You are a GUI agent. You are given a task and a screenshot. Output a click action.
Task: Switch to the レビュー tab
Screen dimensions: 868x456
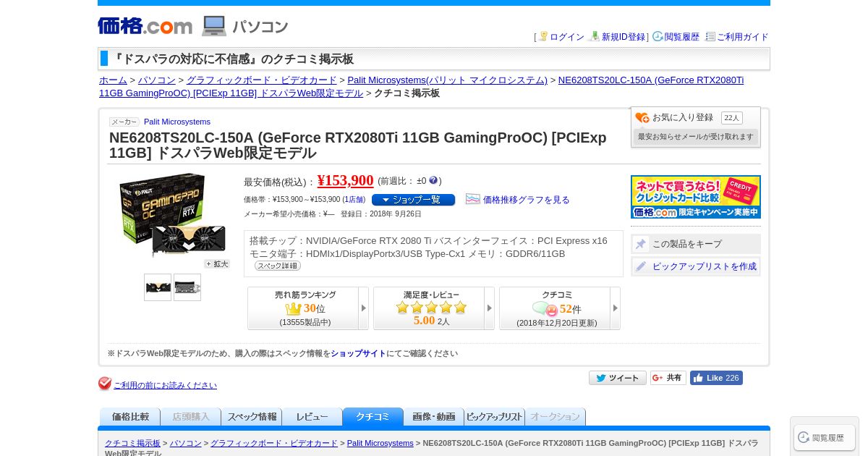click(x=312, y=417)
